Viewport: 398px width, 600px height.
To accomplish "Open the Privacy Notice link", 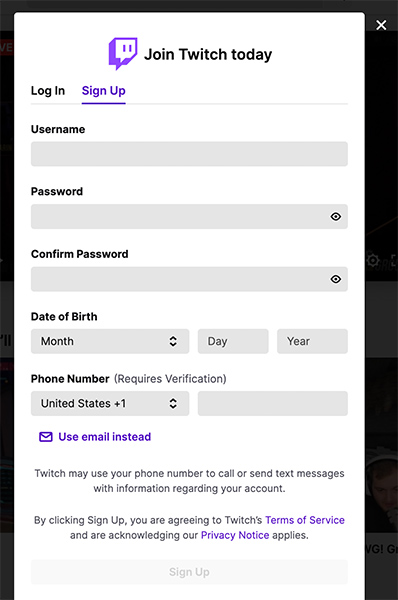I will point(235,535).
